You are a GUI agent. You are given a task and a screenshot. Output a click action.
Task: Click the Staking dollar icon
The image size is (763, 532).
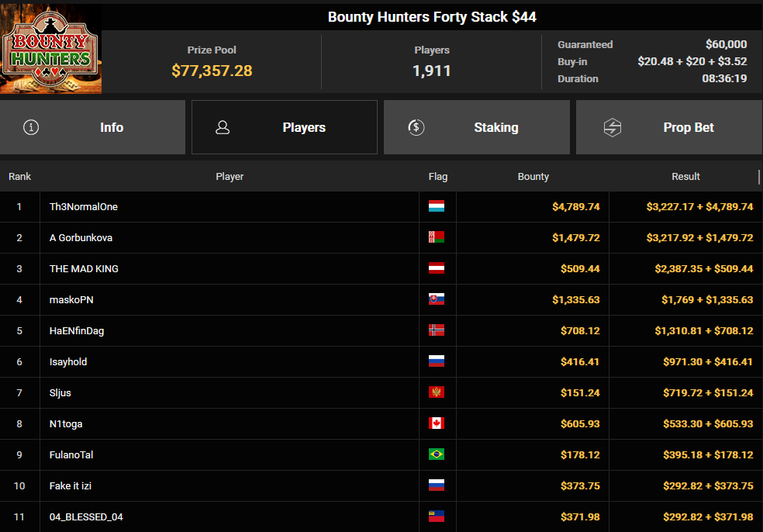(x=416, y=127)
